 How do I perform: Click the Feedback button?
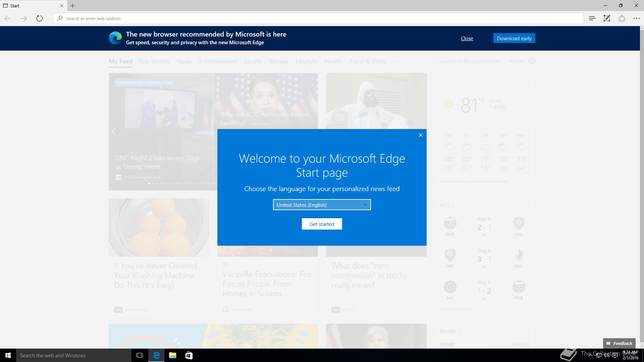(619, 343)
